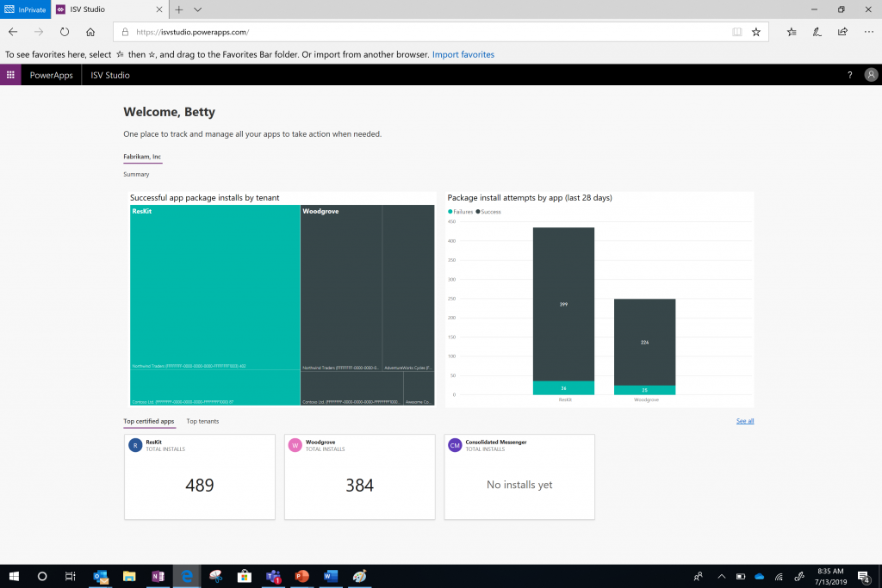Refresh the ISV Studio page
The width and height of the screenshot is (882, 588).
[65, 32]
